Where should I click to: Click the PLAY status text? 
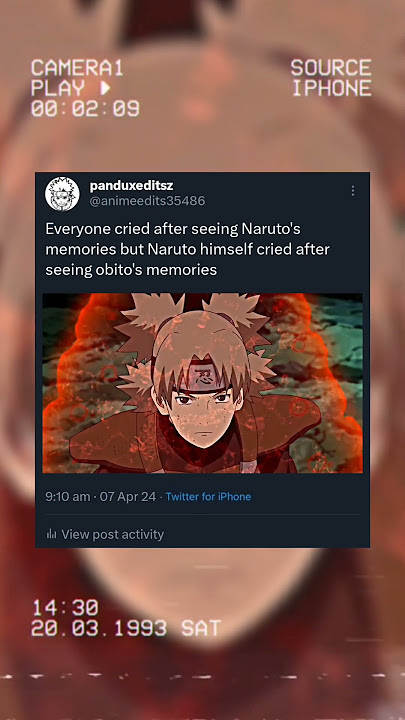pyautogui.click(x=58, y=88)
